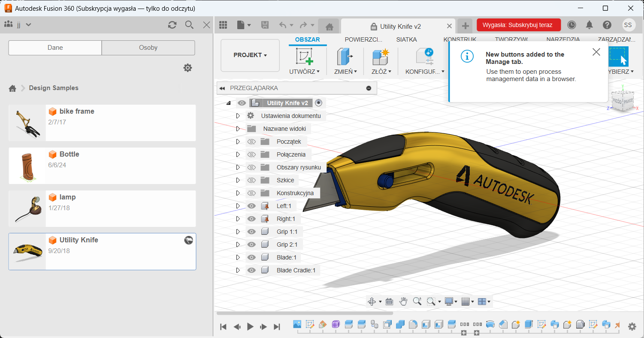The image size is (644, 338).
Task: Show the Konstrukcyjna folder
Action: click(x=251, y=193)
